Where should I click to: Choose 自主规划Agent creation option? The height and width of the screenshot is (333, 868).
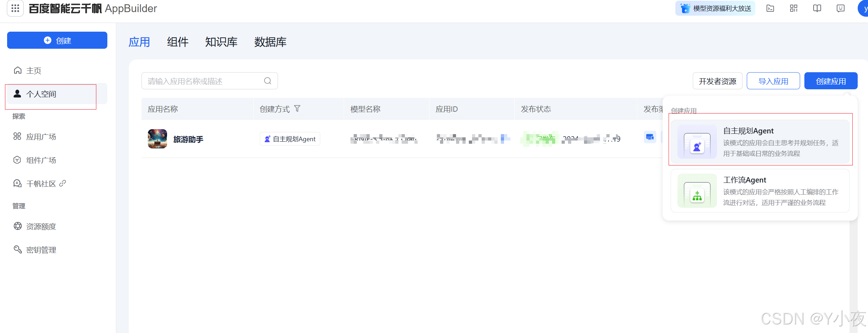[760, 142]
